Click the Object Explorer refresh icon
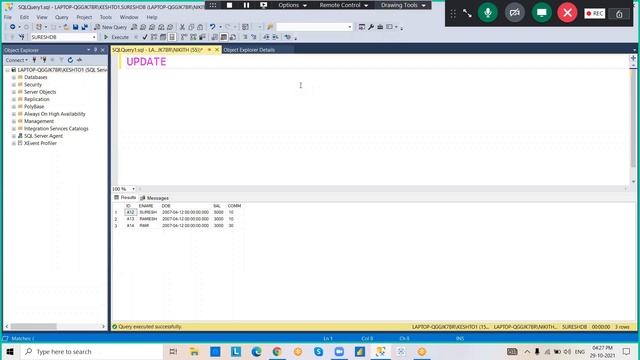The image size is (640, 360). (70, 60)
